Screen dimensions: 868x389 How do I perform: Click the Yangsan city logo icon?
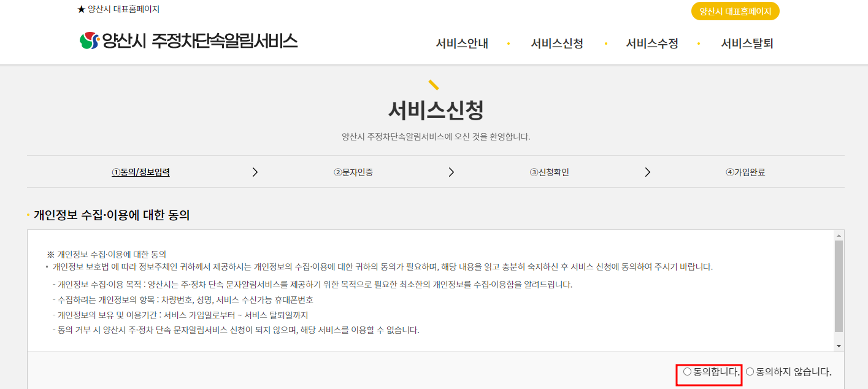88,40
